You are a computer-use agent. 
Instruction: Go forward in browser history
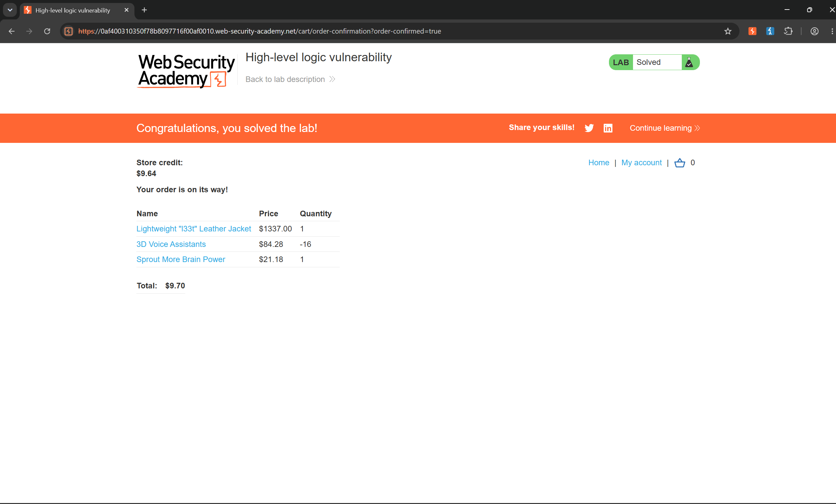click(x=30, y=31)
